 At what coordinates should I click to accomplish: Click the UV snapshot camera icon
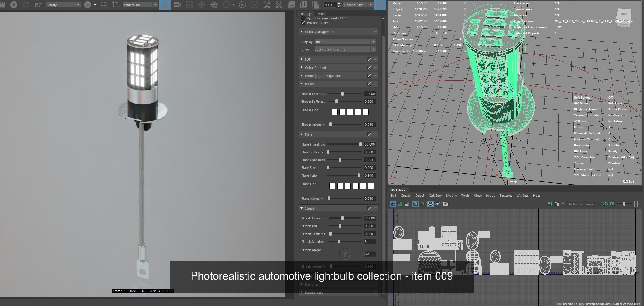point(446,204)
